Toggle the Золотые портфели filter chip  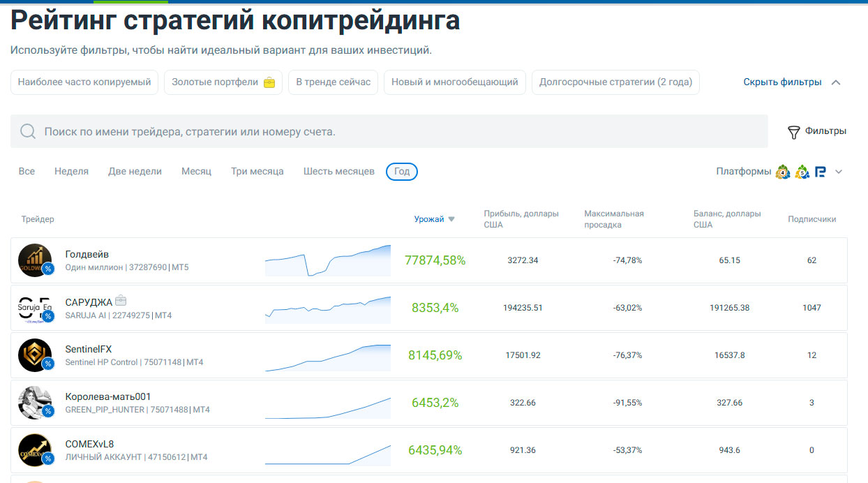click(x=223, y=82)
